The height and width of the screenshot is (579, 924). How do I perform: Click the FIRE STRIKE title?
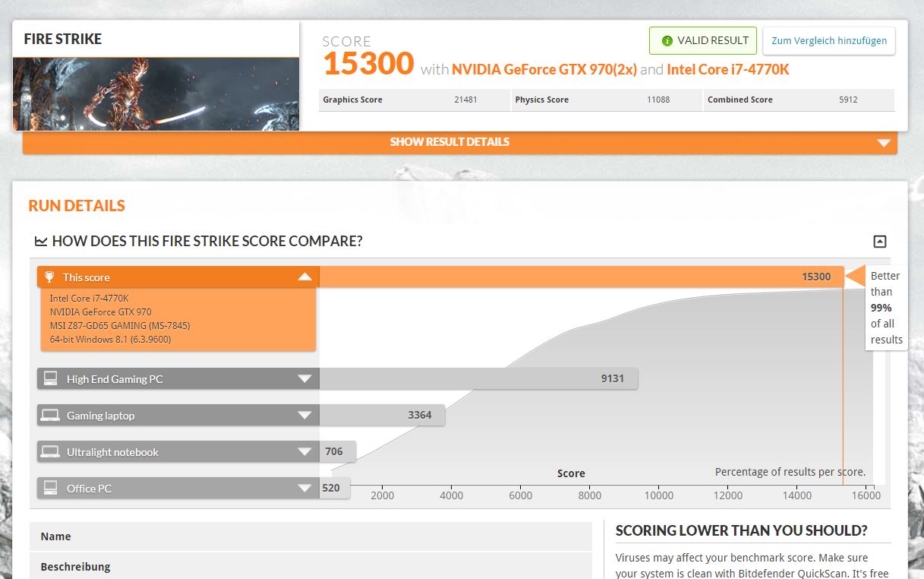coord(63,39)
